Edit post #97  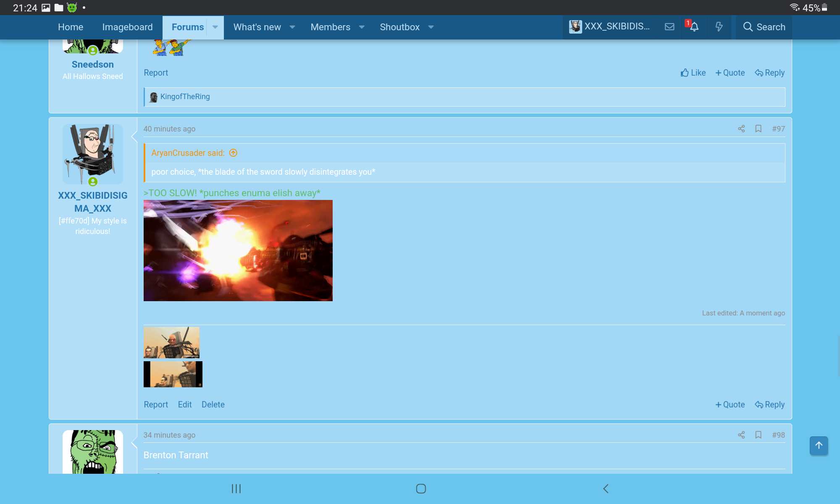click(x=185, y=404)
